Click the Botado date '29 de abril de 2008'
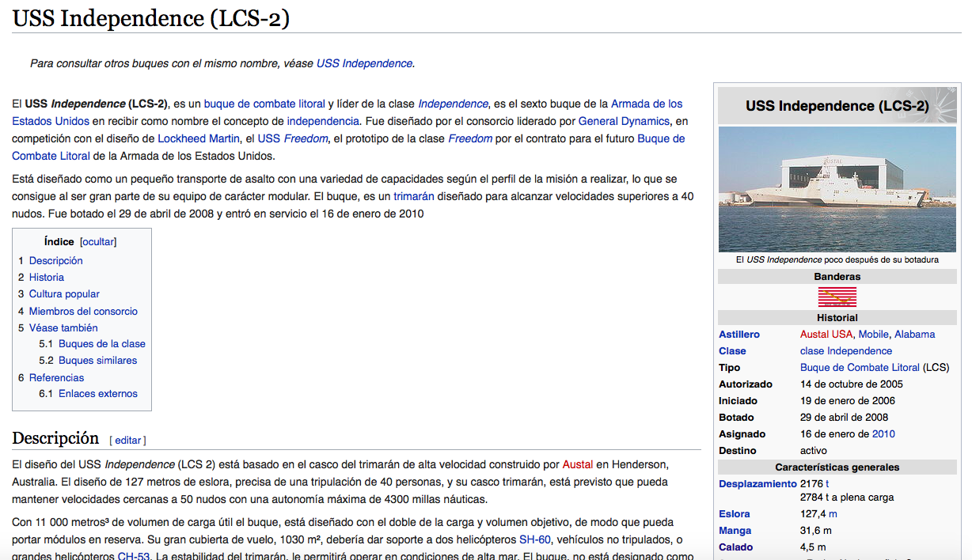The width and height of the screenshot is (972, 560). point(845,418)
